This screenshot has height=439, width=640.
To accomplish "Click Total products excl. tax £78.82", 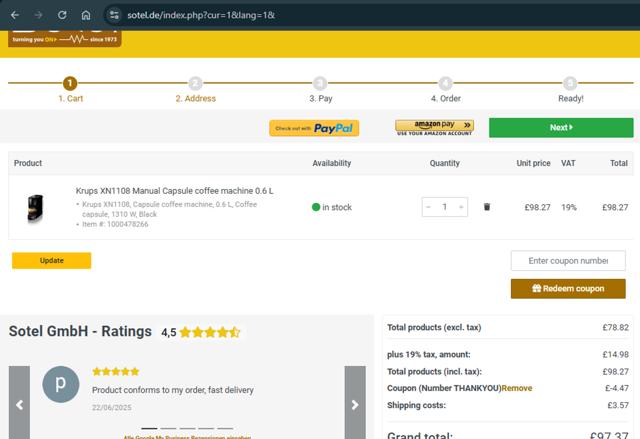I will (616, 327).
